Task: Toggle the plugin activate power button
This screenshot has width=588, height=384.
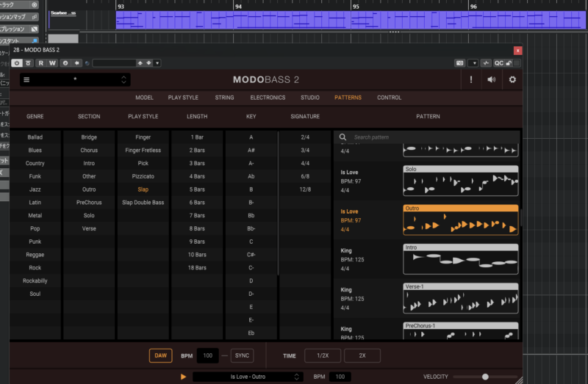Action: [16, 63]
